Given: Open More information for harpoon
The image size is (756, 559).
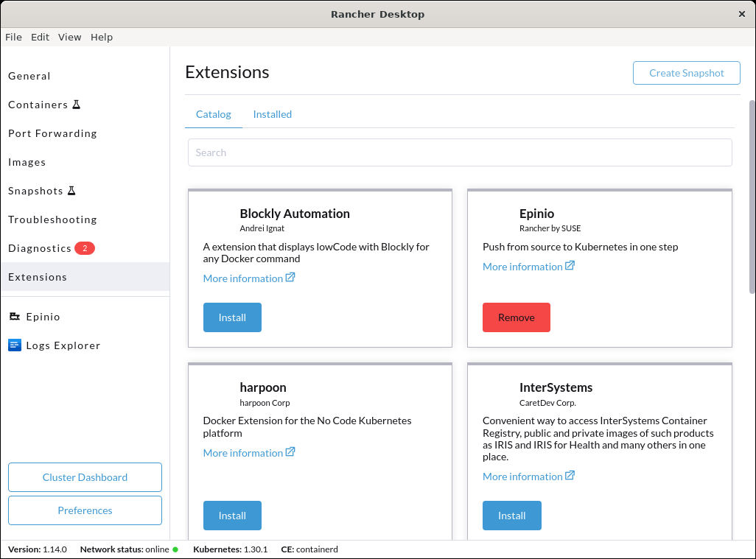Looking at the screenshot, I should (x=249, y=452).
